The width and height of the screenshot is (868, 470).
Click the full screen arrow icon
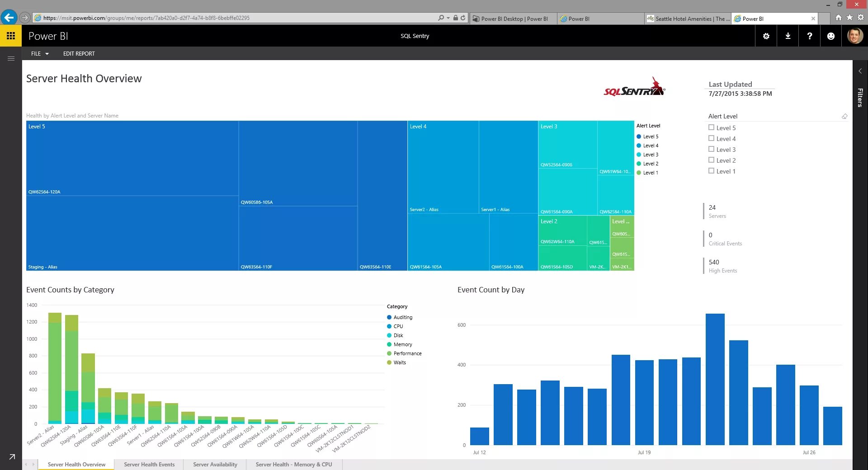pyautogui.click(x=12, y=456)
